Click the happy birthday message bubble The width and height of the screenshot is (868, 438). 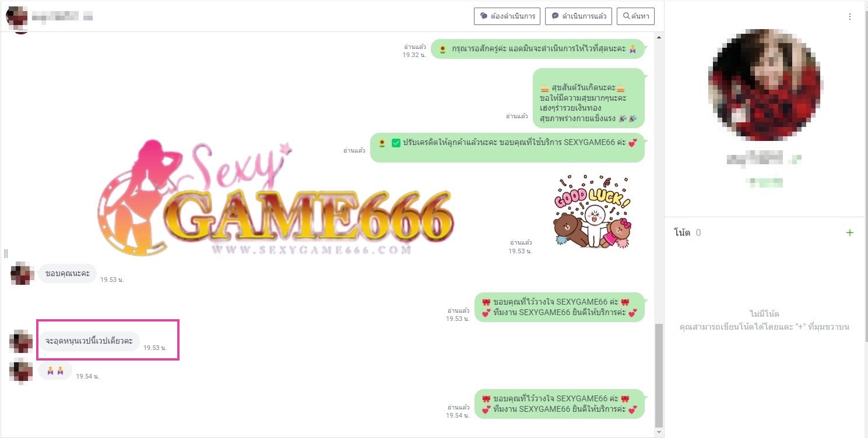[x=589, y=98]
